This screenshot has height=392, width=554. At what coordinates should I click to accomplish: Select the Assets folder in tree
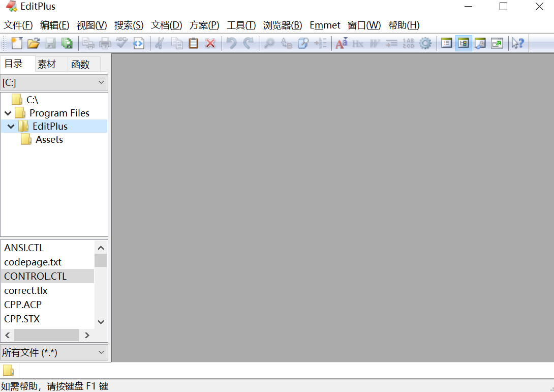point(49,140)
